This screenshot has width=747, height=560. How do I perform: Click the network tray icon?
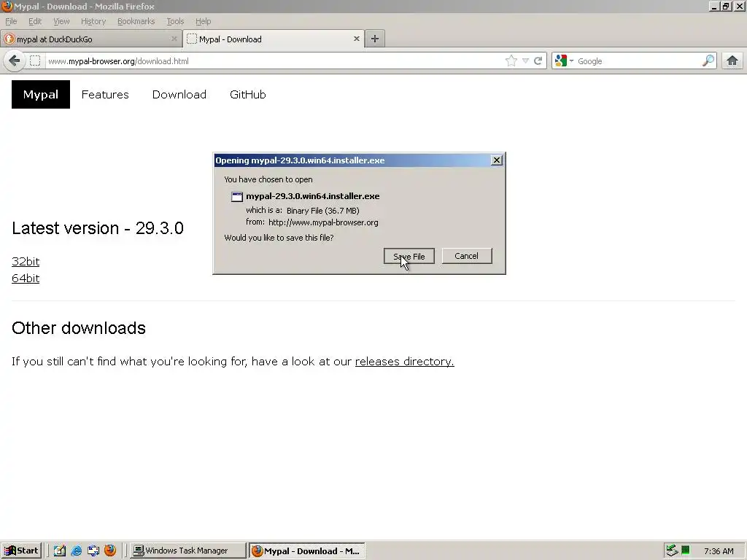point(672,551)
